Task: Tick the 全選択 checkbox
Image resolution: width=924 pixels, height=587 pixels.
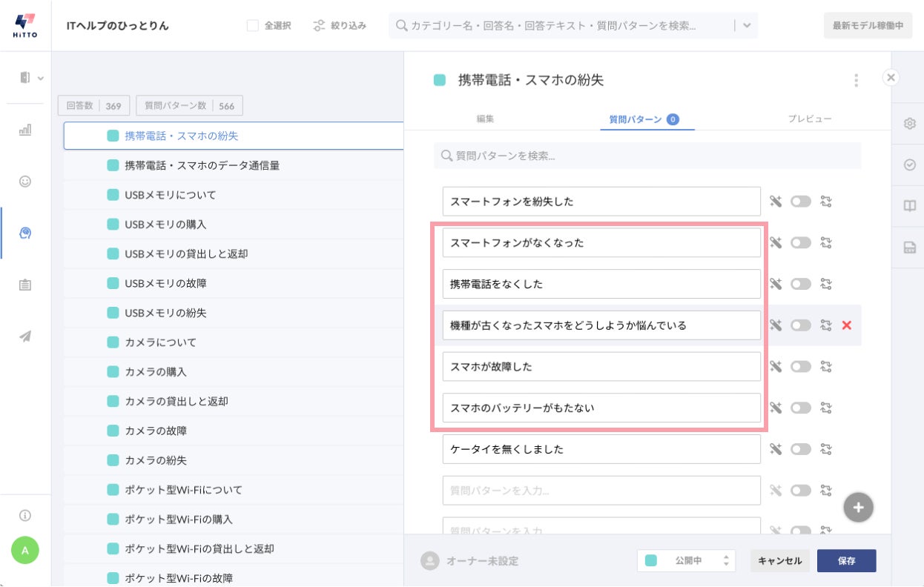Action: [253, 26]
